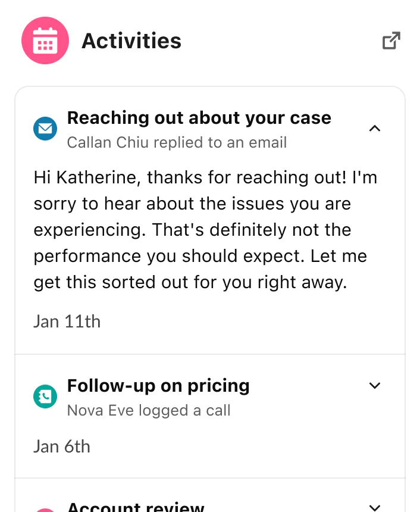Open the 'Reaching out about your case' title
Image resolution: width=420 pixels, height=512 pixels.
point(199,118)
